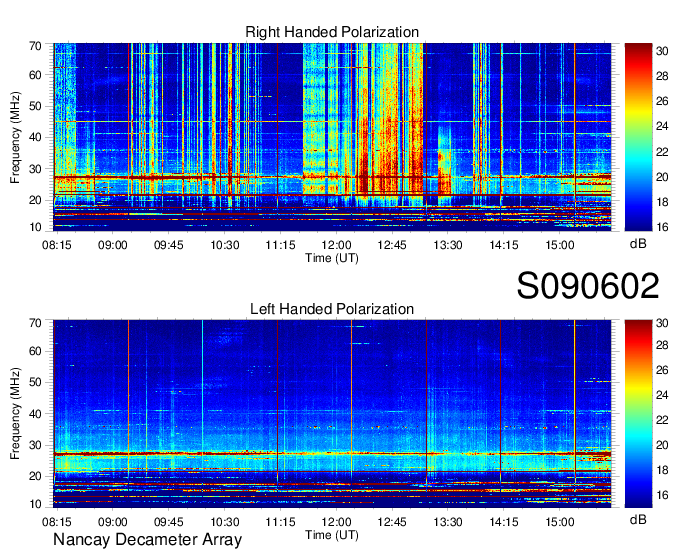Select the 13:30 time tick on Left Handed plot
Screen dimensions: 680x552
tap(448, 522)
